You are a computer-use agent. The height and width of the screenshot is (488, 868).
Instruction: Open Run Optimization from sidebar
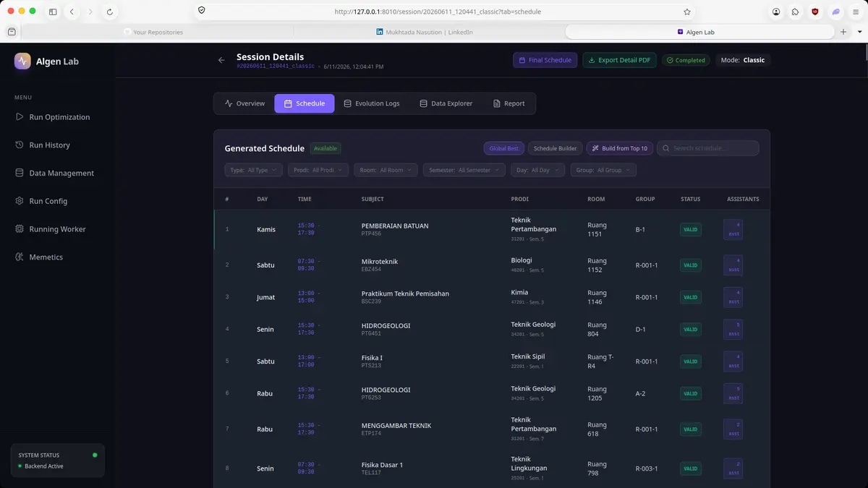[53, 117]
